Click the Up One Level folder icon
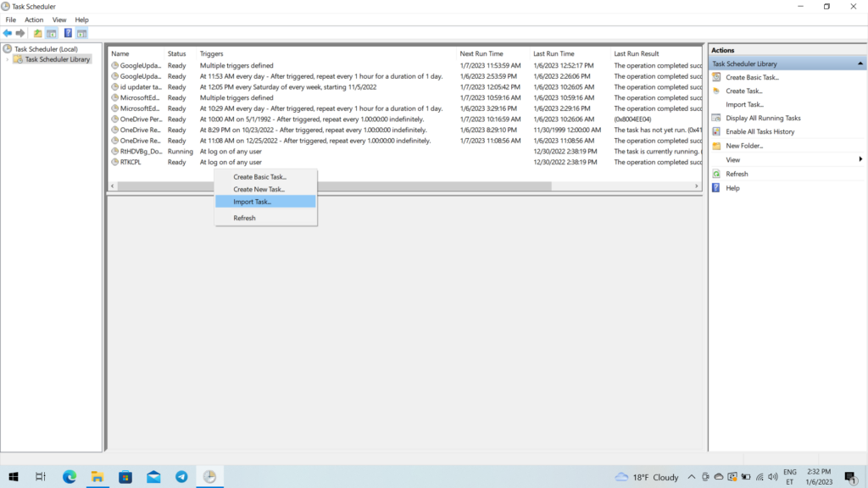The height and width of the screenshot is (488, 868). [x=37, y=33]
